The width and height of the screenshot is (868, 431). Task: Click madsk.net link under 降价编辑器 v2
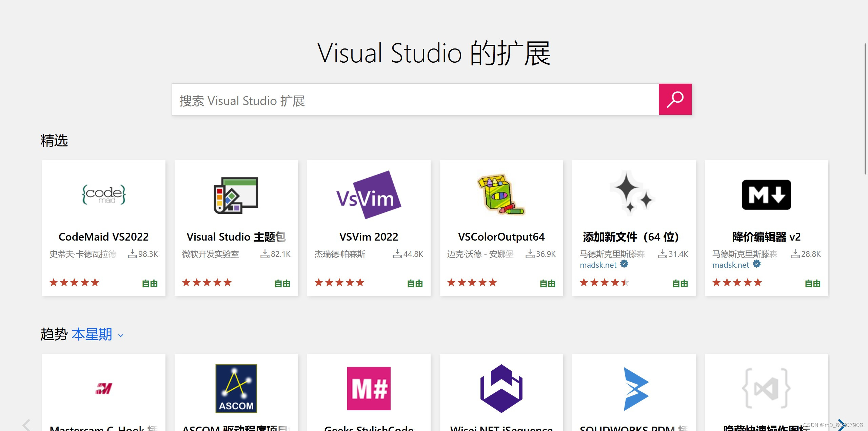coord(731,265)
